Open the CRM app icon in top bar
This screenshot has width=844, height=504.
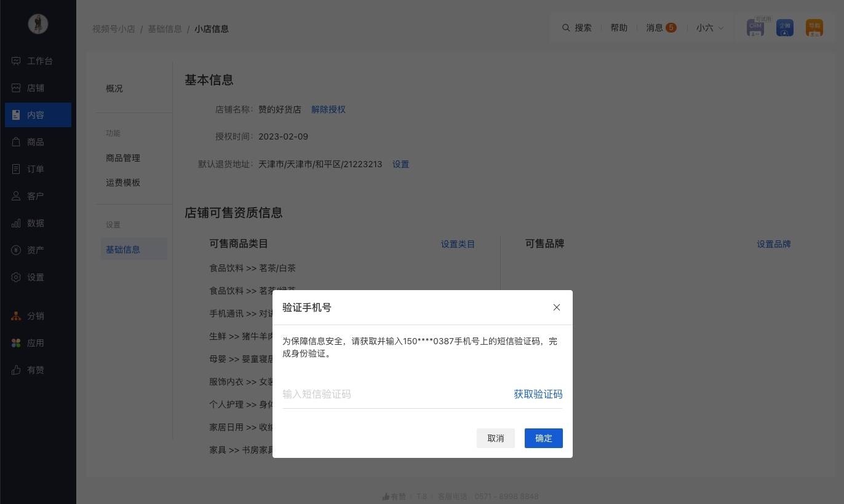point(755,28)
